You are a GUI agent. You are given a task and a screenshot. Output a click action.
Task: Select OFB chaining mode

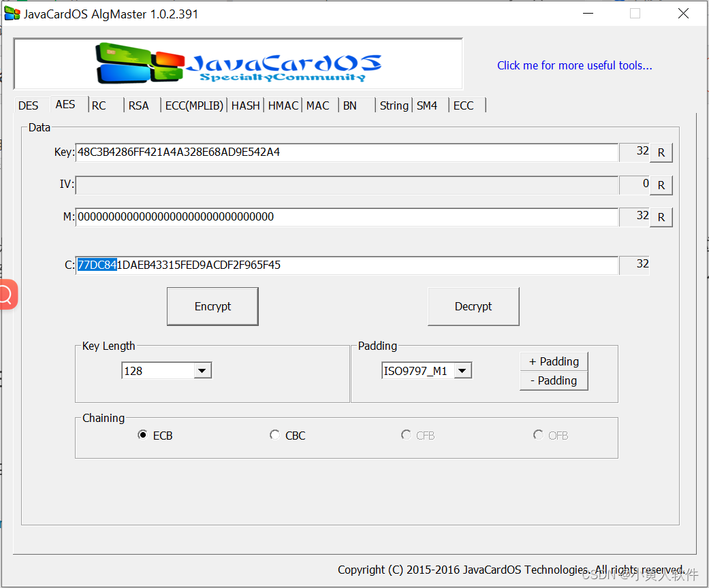551,436
